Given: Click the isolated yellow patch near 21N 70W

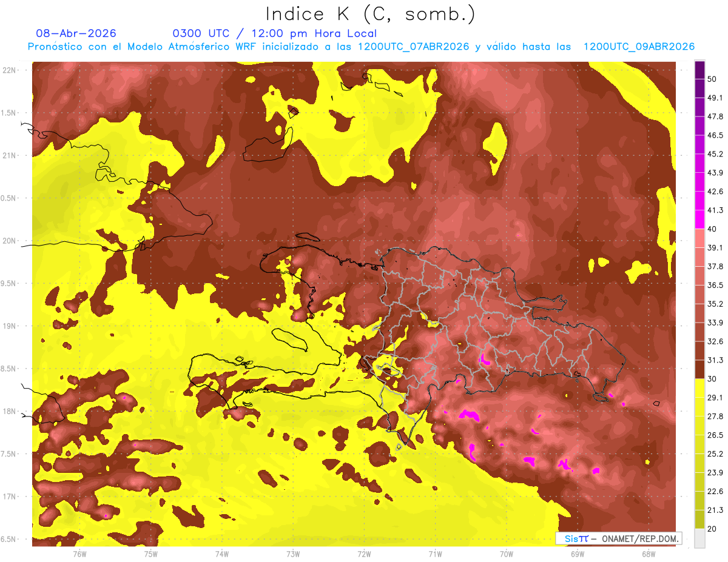Looking at the screenshot, I should [495, 144].
